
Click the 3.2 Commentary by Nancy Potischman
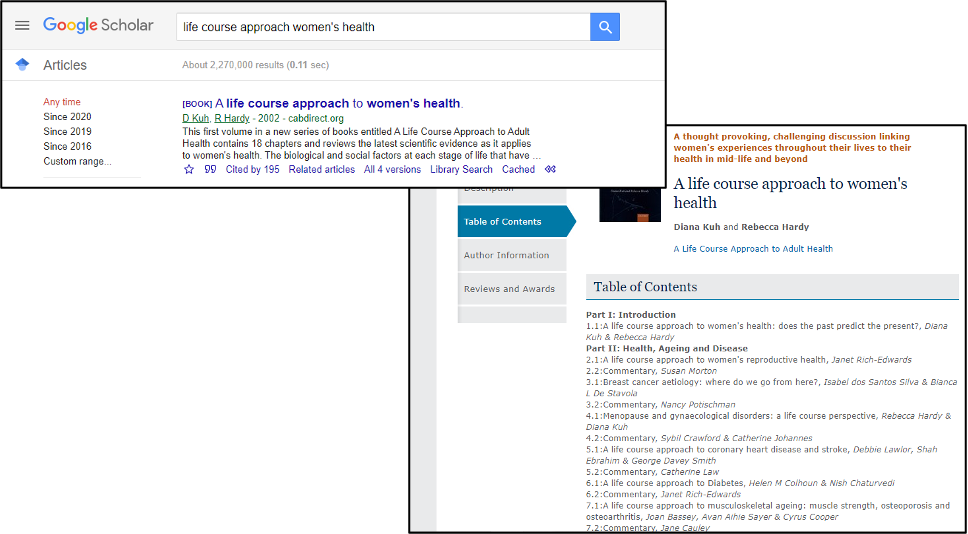pos(661,405)
